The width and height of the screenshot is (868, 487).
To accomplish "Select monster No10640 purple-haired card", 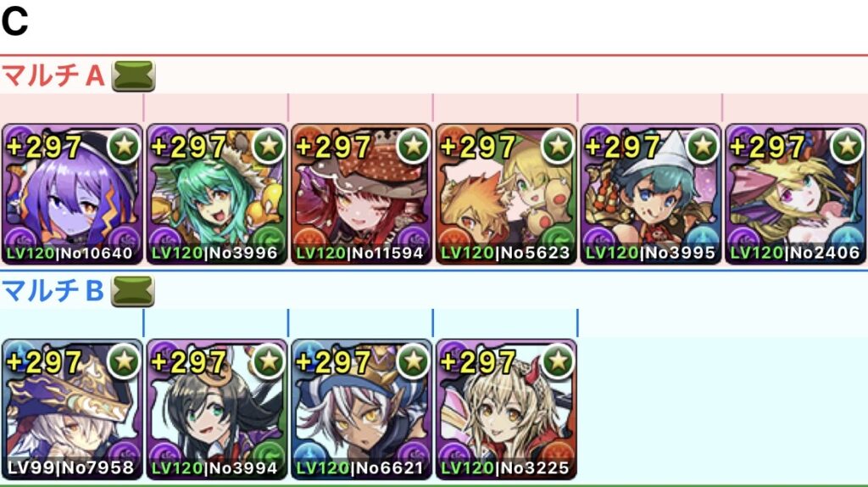I will point(72,194).
